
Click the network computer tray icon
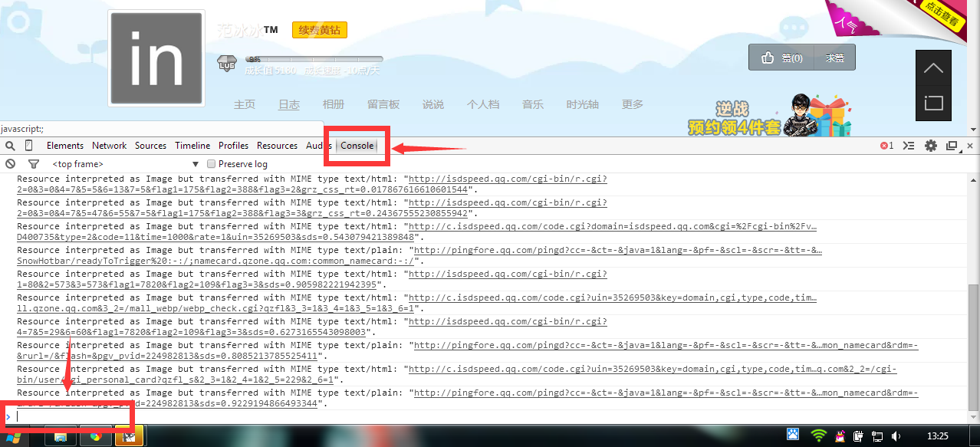tap(876, 435)
